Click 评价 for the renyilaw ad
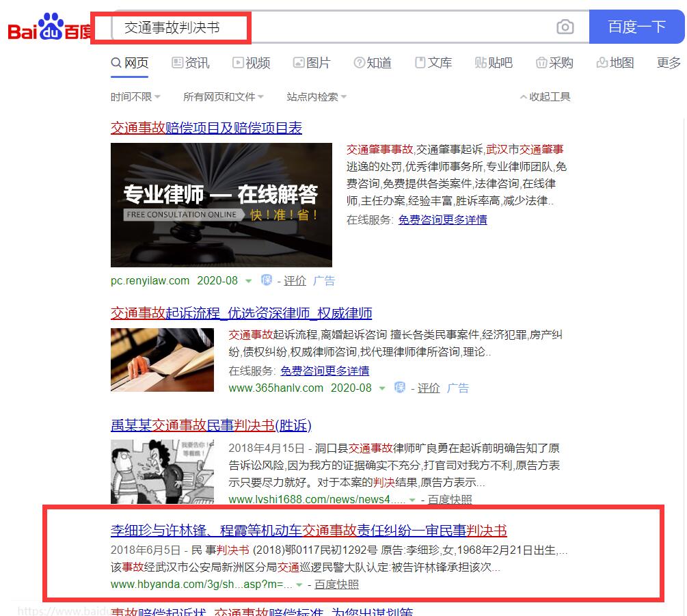 295,281
